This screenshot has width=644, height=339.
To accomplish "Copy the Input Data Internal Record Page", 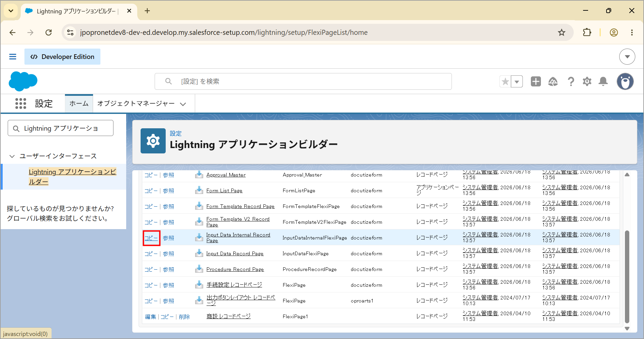I will pos(151,238).
